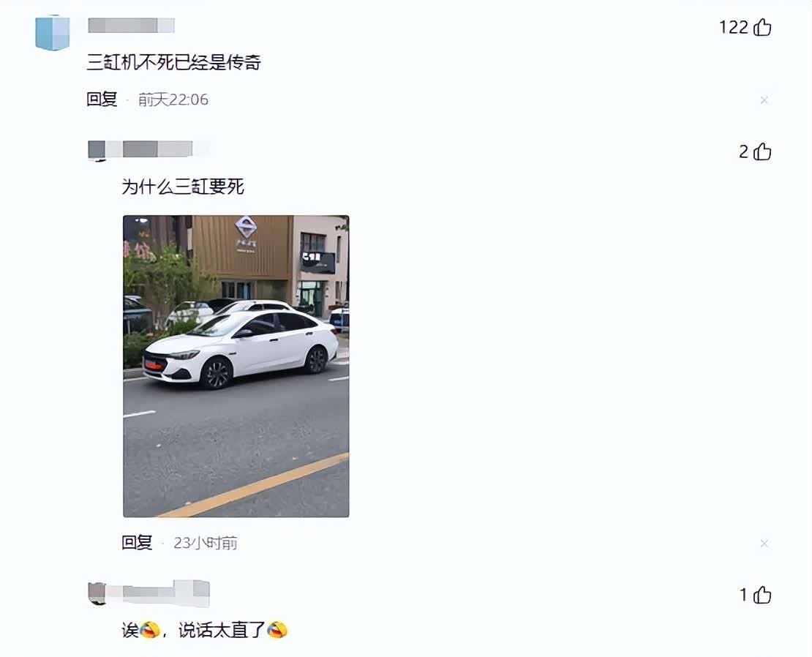The height and width of the screenshot is (657, 812).
Task: Dismiss the car photo reply with X
Action: [764, 543]
